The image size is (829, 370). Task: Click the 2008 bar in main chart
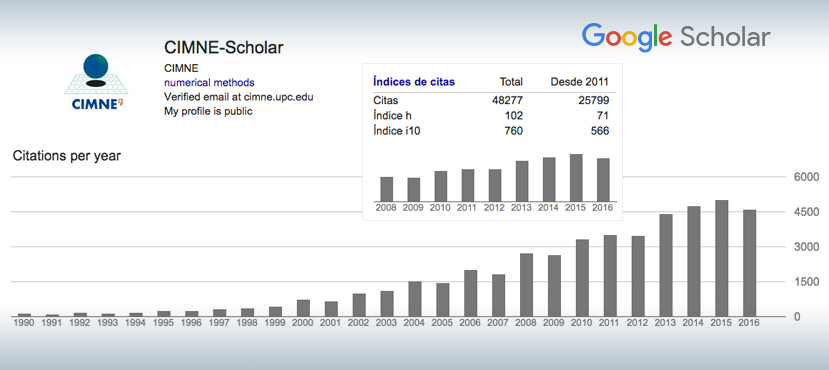(527, 285)
